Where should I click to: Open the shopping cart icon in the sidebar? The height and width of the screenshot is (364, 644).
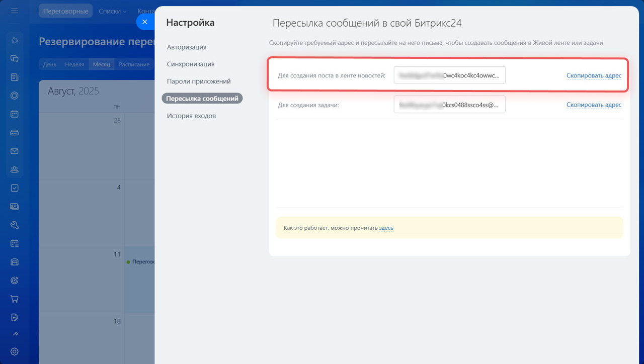[x=15, y=299]
